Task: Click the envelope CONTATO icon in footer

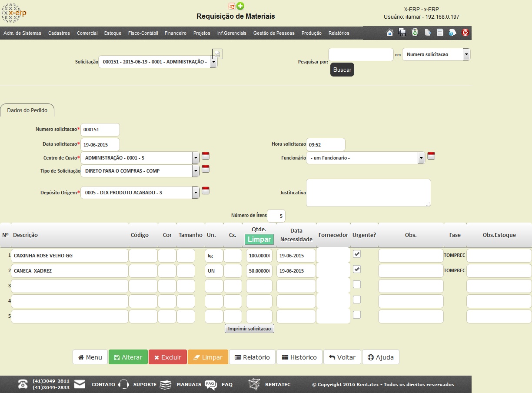Action: tap(80, 384)
